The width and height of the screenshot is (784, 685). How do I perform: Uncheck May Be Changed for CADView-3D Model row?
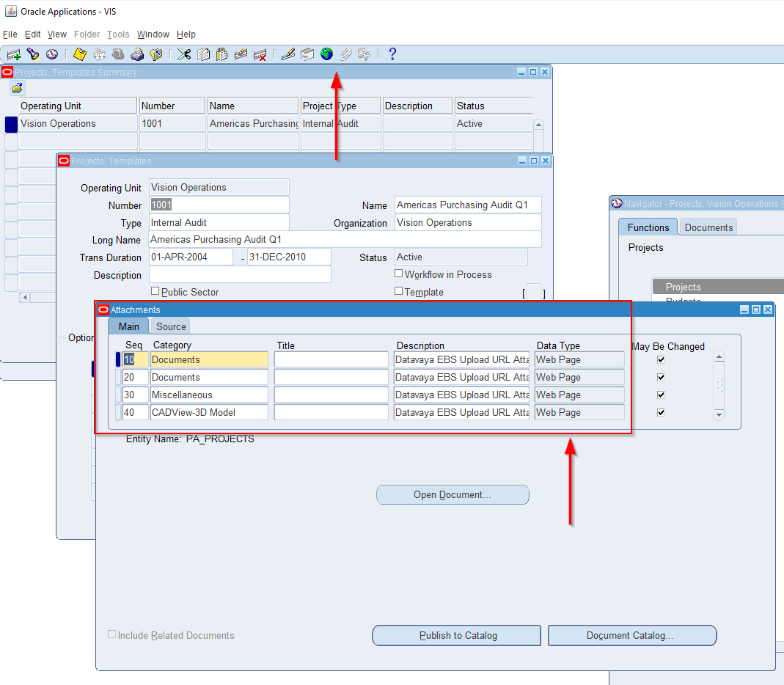[661, 412]
